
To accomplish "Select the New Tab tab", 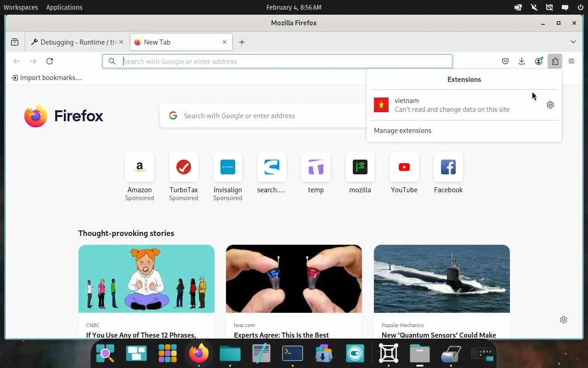I will click(181, 42).
